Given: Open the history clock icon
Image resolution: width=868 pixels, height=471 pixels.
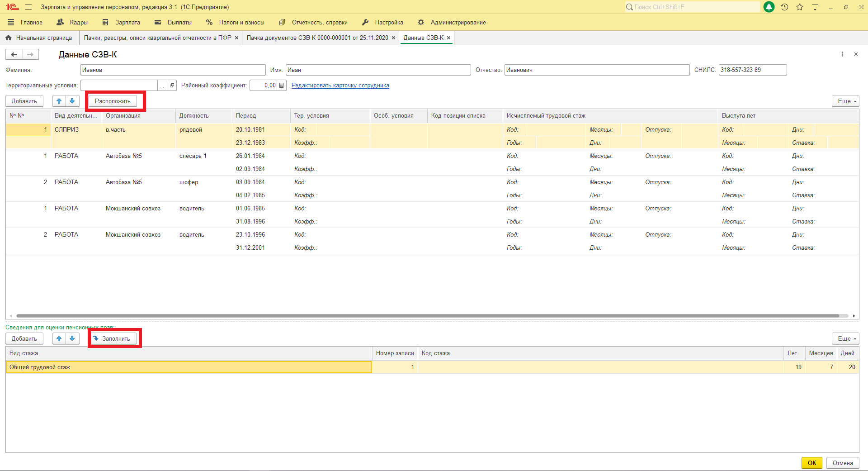Looking at the screenshot, I should (784, 7).
